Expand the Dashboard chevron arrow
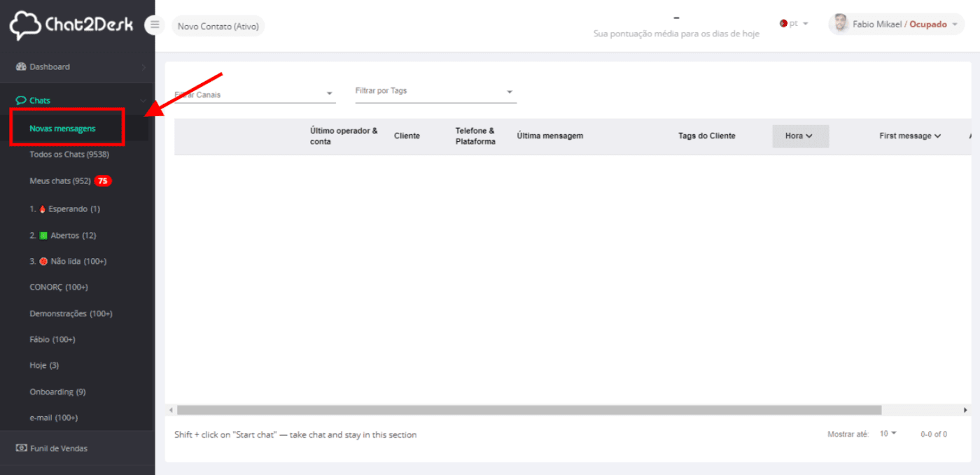The width and height of the screenshot is (980, 475). [x=143, y=67]
